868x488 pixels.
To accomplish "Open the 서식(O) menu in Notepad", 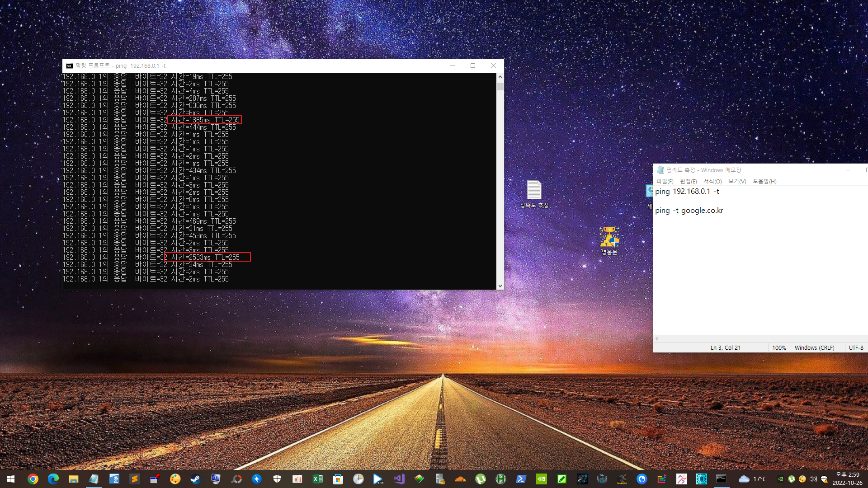I will tap(712, 181).
